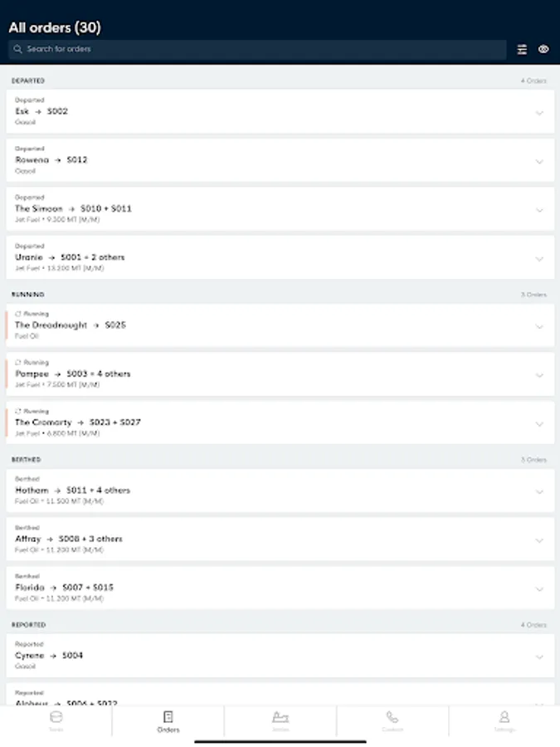
Task: Expand the Esk to S002 order
Action: click(280, 111)
